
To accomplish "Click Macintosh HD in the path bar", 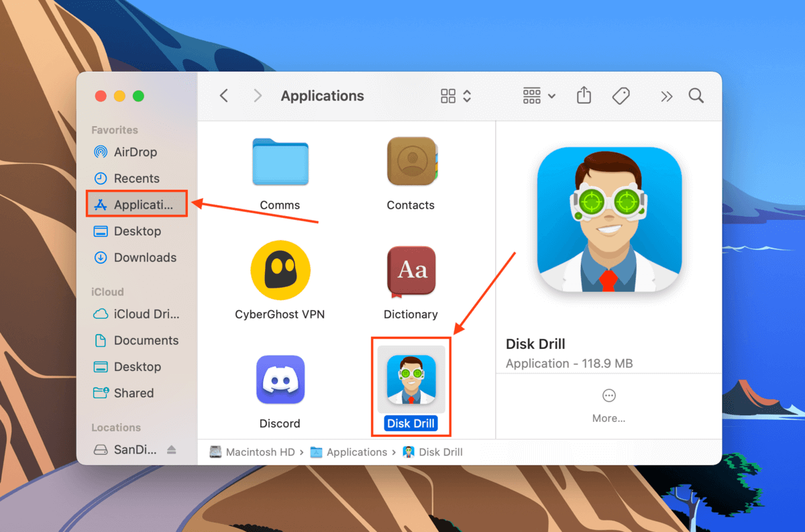I will [252, 452].
